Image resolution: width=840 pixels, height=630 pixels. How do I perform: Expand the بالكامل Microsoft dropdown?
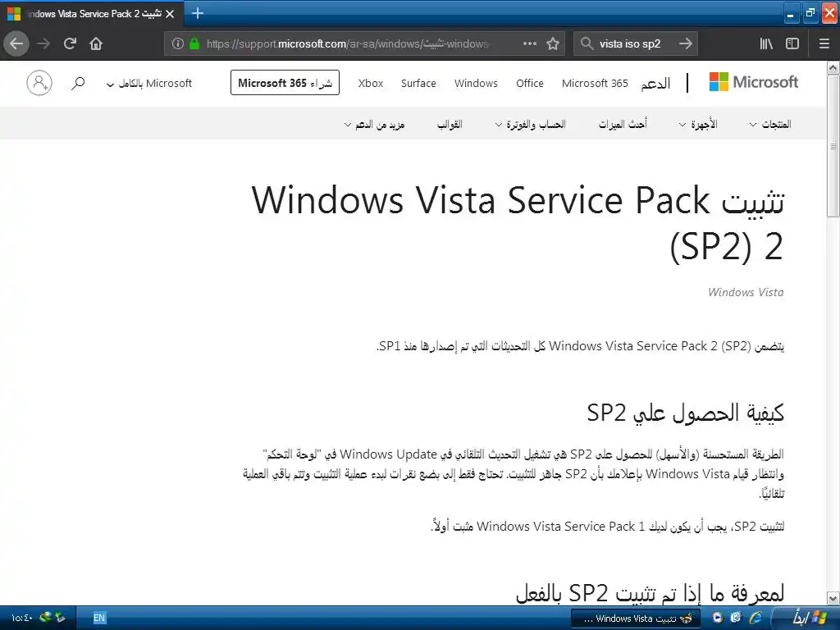point(149,84)
